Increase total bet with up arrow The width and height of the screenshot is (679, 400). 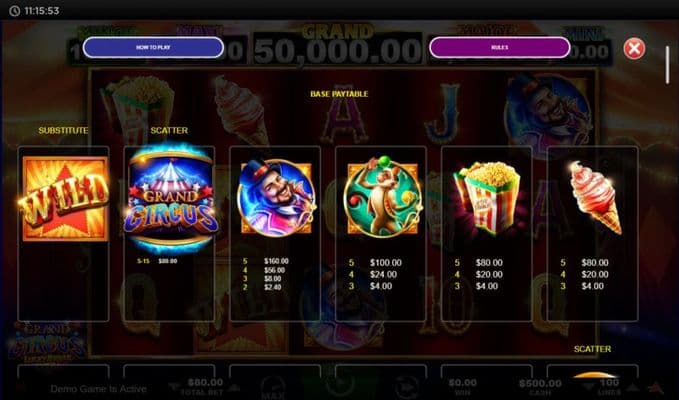pyautogui.click(x=233, y=387)
